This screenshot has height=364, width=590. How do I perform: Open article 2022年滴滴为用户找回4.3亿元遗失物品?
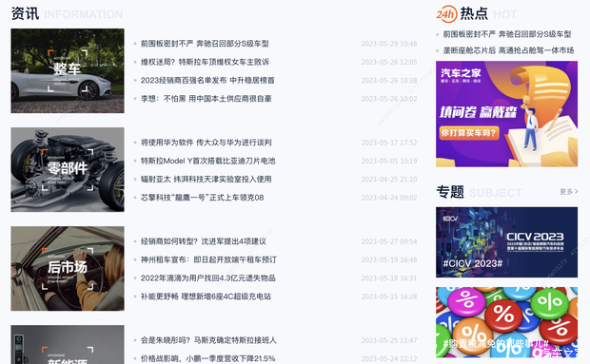click(208, 278)
